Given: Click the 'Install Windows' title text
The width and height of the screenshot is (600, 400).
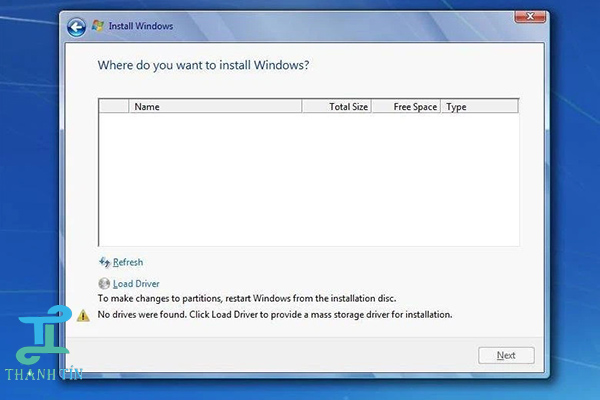Looking at the screenshot, I should click(x=141, y=27).
